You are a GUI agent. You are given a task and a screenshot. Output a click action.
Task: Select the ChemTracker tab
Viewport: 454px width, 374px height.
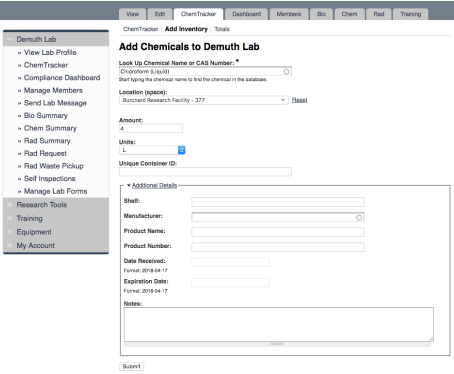(x=198, y=14)
